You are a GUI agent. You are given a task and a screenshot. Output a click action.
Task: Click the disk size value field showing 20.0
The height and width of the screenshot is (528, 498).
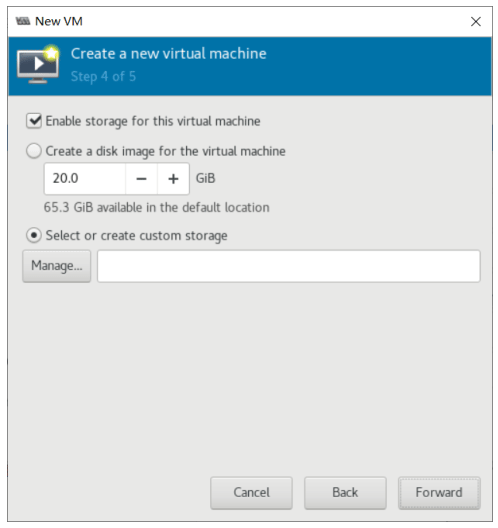(85, 179)
